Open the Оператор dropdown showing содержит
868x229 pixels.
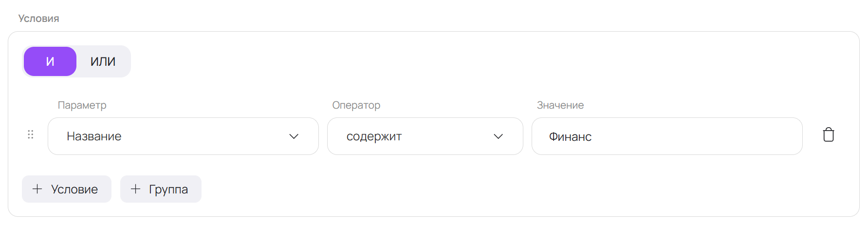click(425, 136)
